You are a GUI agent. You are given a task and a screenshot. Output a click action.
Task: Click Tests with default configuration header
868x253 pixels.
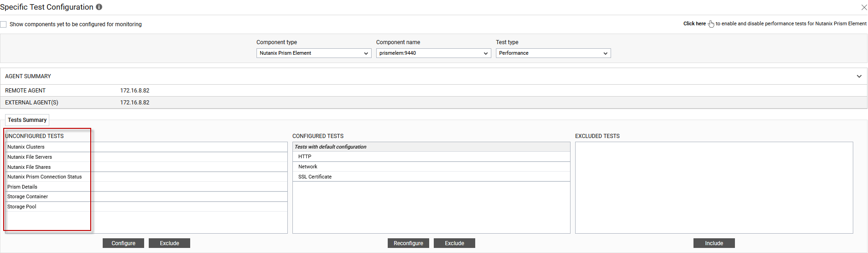click(x=431, y=147)
